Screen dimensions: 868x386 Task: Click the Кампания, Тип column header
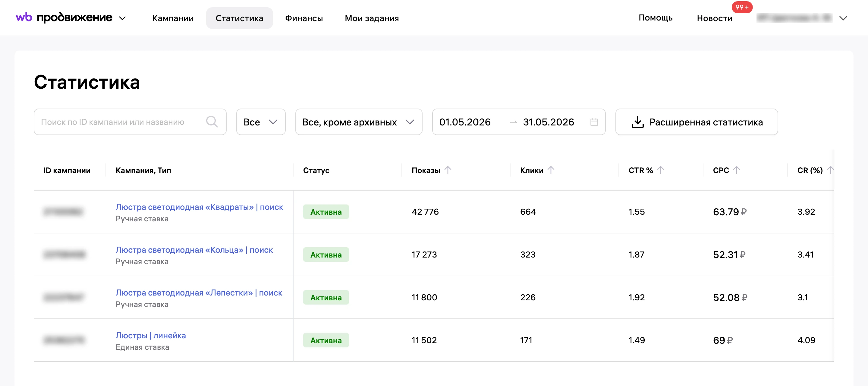[x=143, y=170]
